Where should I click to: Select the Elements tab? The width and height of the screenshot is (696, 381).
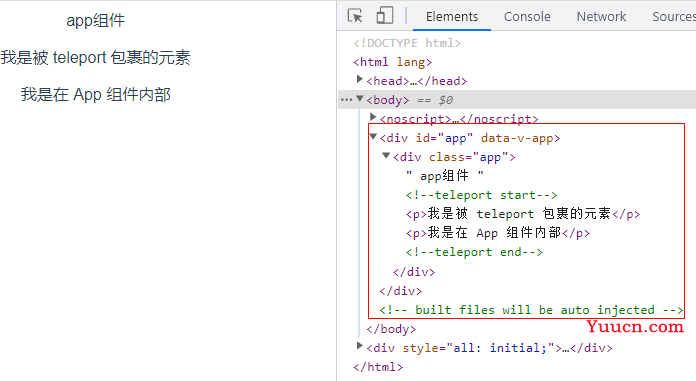(x=452, y=16)
